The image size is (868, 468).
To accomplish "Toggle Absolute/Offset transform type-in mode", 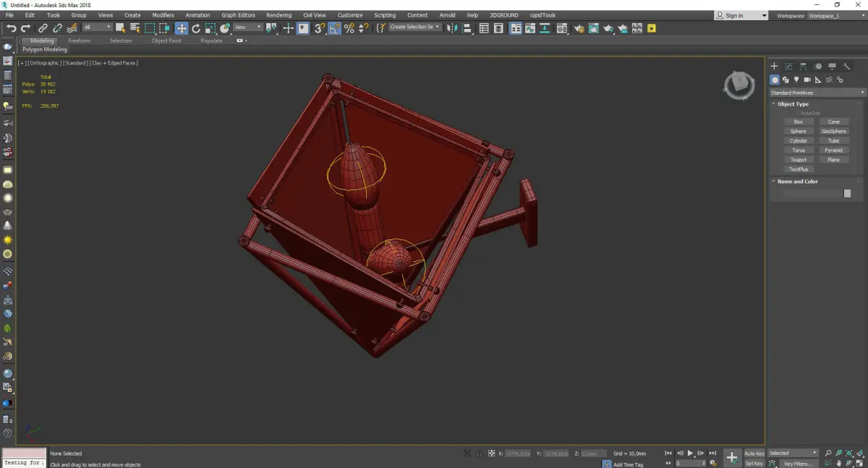I will click(491, 454).
